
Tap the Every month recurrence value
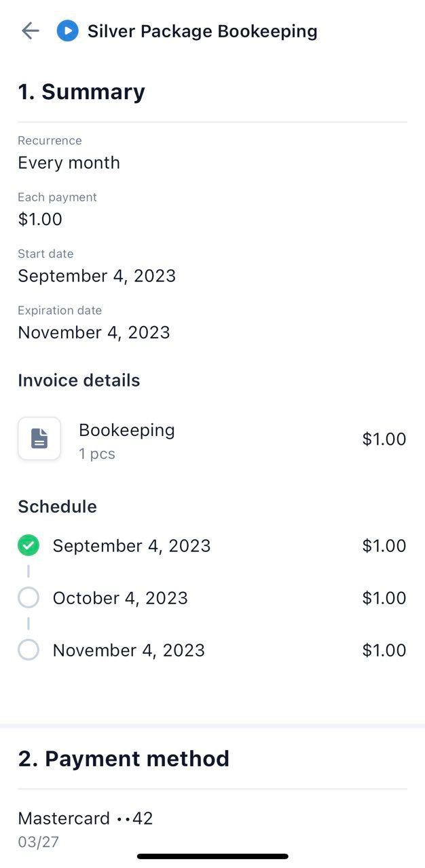pyautogui.click(x=69, y=163)
